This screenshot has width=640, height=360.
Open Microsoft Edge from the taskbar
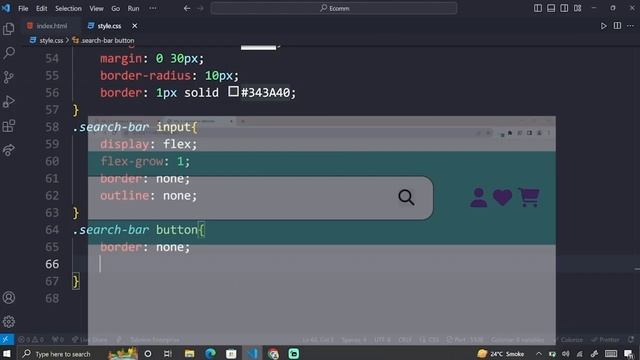(x=210, y=353)
